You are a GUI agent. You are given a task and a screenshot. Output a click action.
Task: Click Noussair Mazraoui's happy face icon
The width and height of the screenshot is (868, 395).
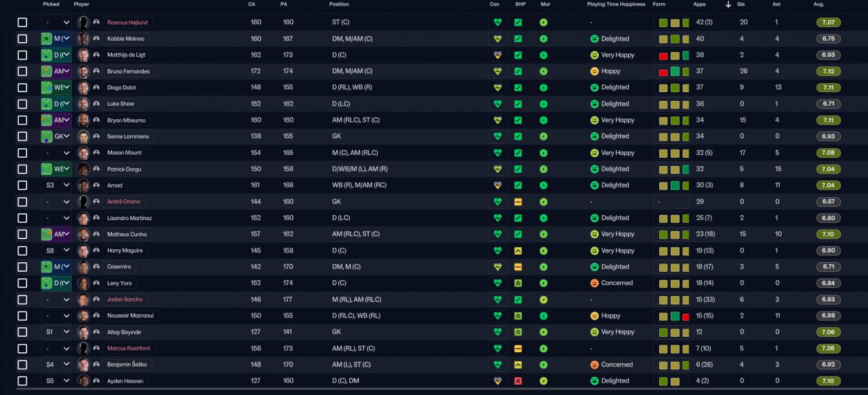[x=595, y=316]
